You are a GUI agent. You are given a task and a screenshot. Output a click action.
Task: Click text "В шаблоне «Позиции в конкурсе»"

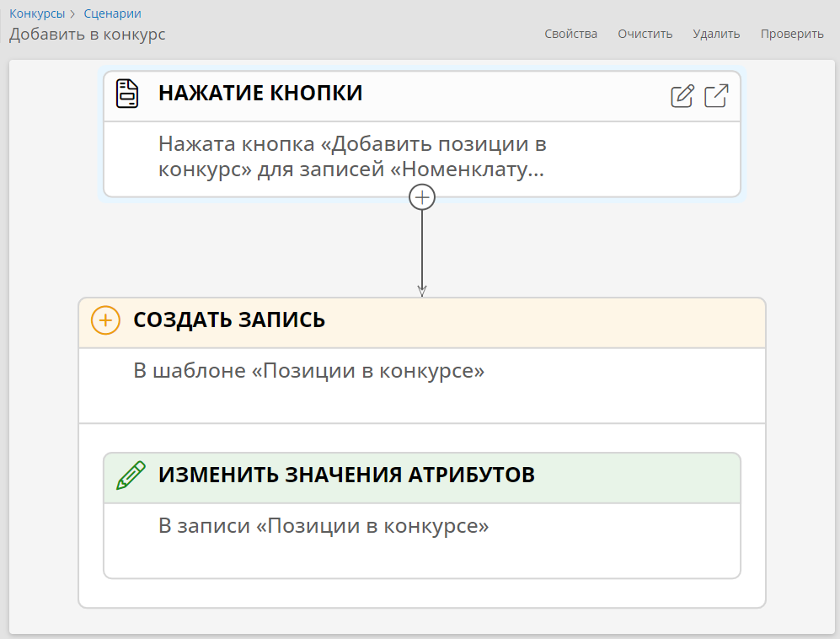309,370
